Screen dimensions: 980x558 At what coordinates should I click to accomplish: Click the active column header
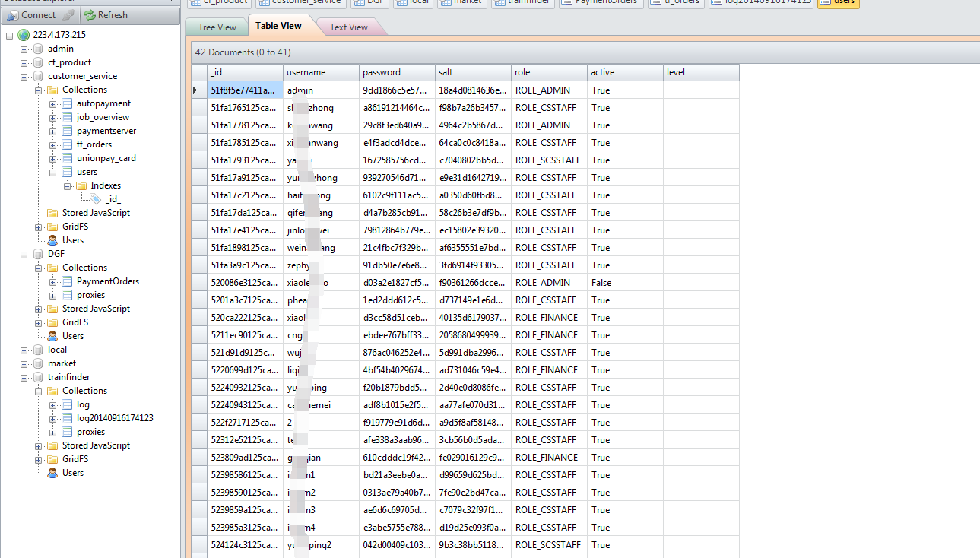pos(626,72)
